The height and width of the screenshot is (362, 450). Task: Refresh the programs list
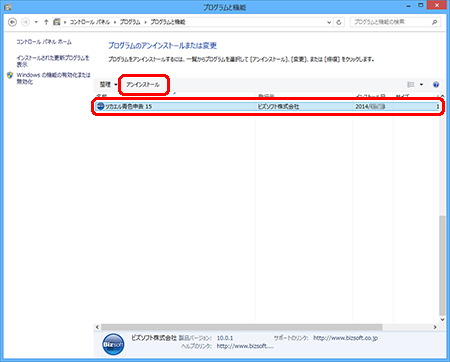point(339,22)
